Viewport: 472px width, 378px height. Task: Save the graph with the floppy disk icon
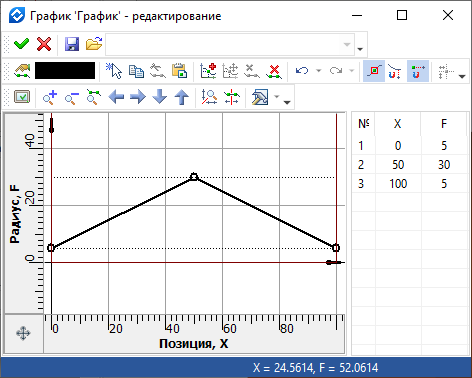point(72,44)
